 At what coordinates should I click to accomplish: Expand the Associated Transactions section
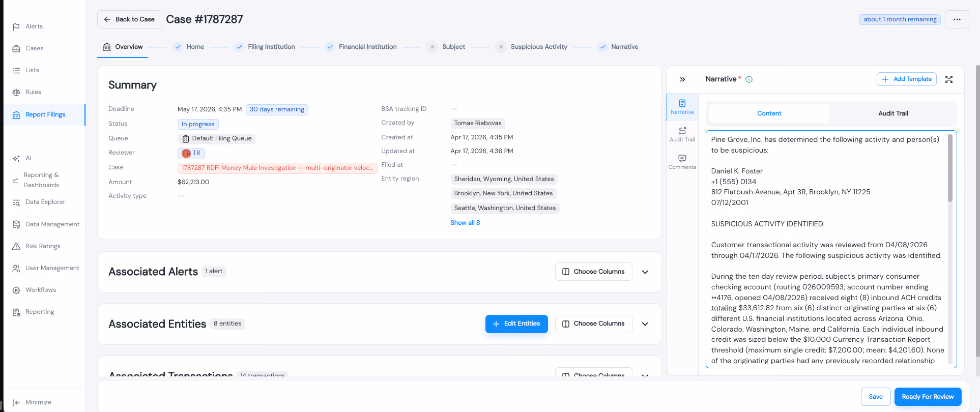click(x=645, y=375)
